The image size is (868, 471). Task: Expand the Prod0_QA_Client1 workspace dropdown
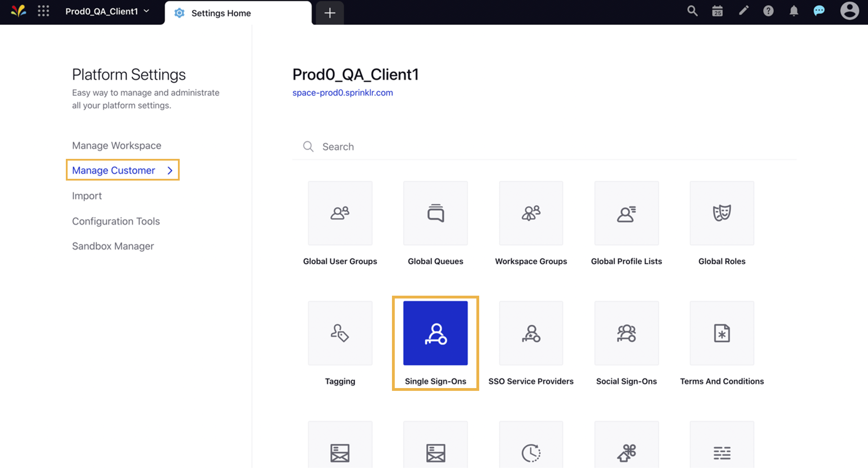tap(107, 12)
